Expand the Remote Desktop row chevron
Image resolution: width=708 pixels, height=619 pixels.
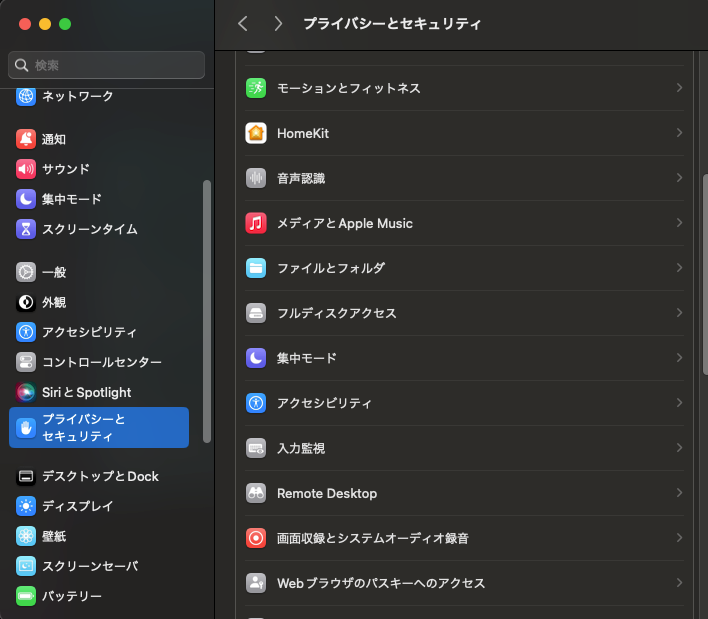(679, 493)
